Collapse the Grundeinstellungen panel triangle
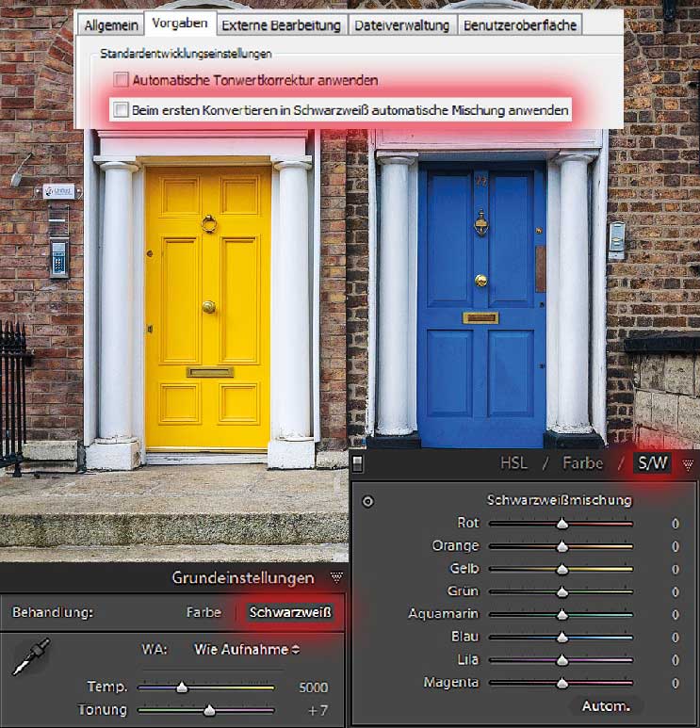This screenshot has width=700, height=728. pyautogui.click(x=336, y=577)
